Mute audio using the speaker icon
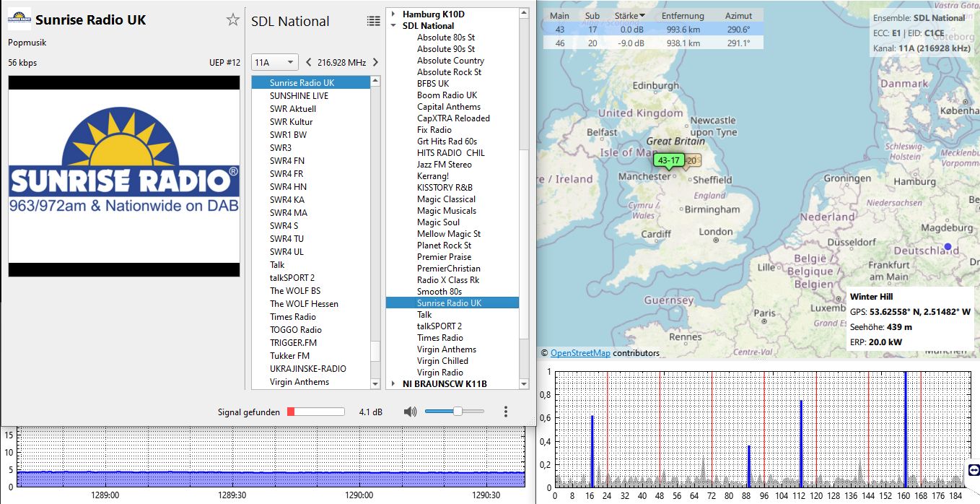Screen dimensions: 980x504 pyautogui.click(x=410, y=412)
